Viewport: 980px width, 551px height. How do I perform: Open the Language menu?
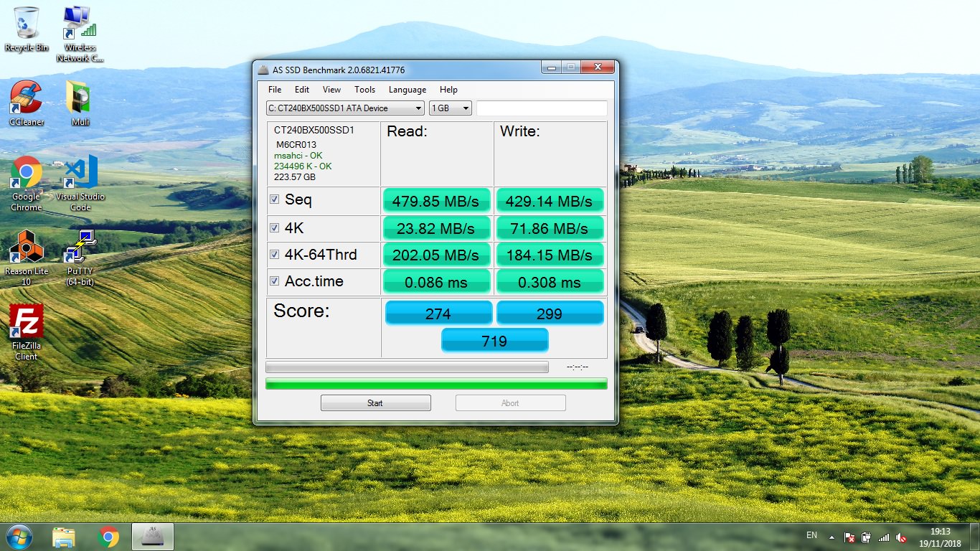coord(407,90)
